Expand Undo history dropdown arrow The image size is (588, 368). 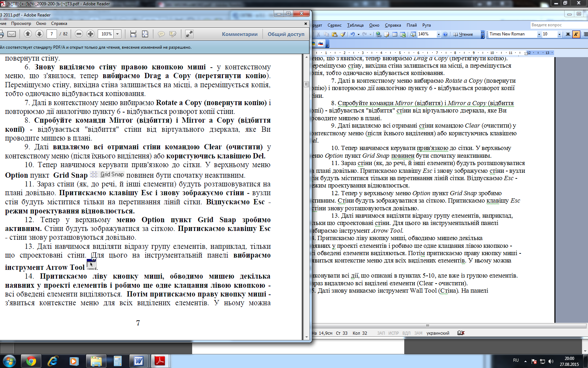point(358,34)
